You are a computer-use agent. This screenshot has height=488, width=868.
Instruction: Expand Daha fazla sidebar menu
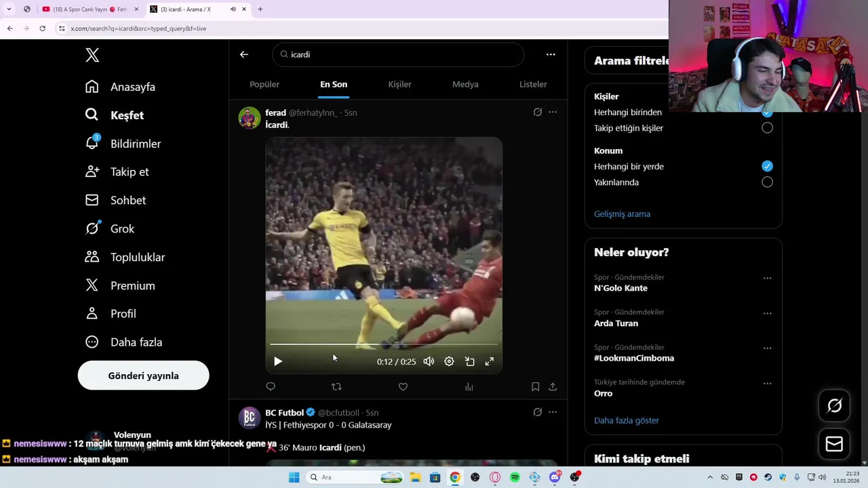click(124, 342)
